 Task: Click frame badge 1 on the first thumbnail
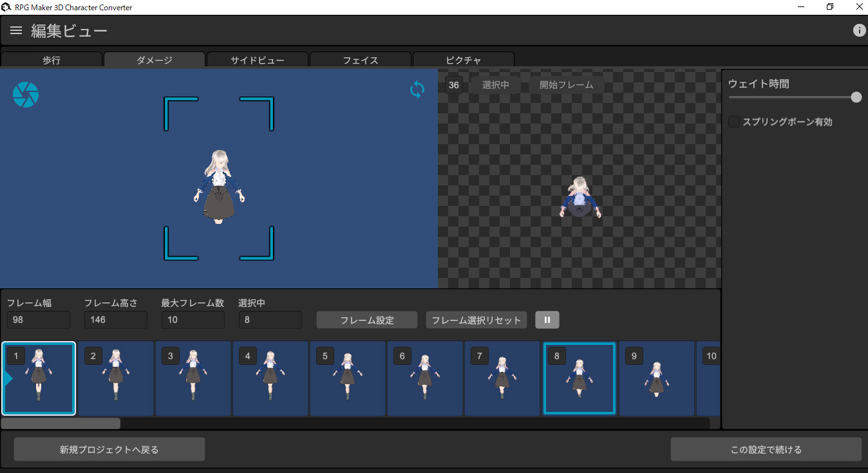coord(15,355)
